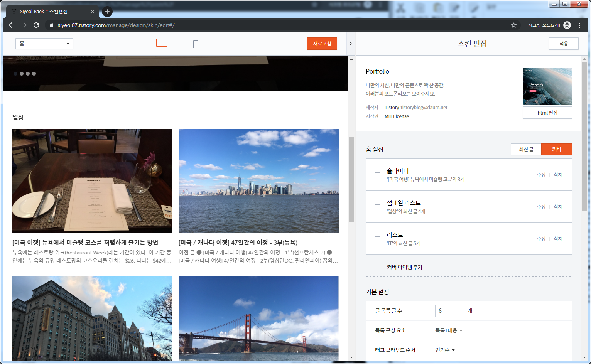
Task: Collapse the preview panel arrow
Action: [x=350, y=44]
